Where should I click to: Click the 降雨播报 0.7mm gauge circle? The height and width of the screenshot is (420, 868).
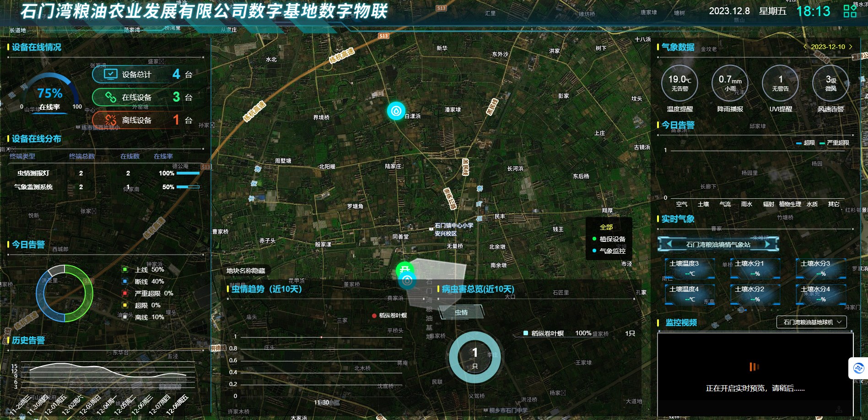730,83
